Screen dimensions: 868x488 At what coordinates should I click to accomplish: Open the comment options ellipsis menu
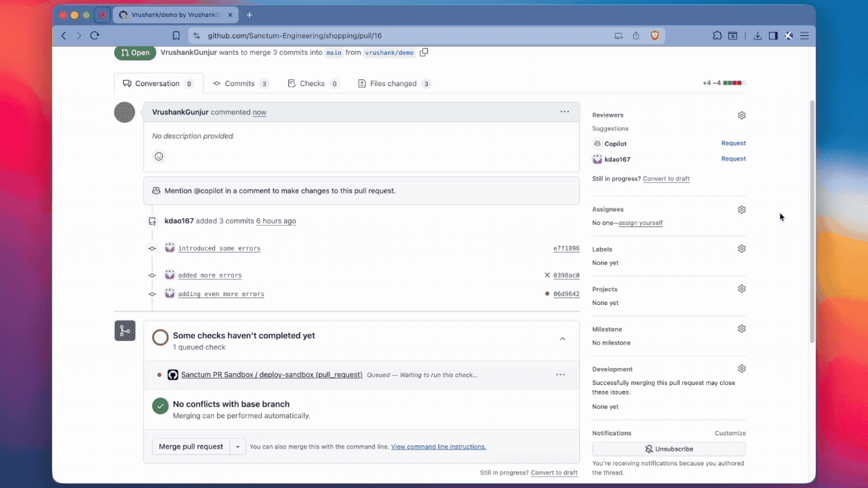tap(564, 112)
